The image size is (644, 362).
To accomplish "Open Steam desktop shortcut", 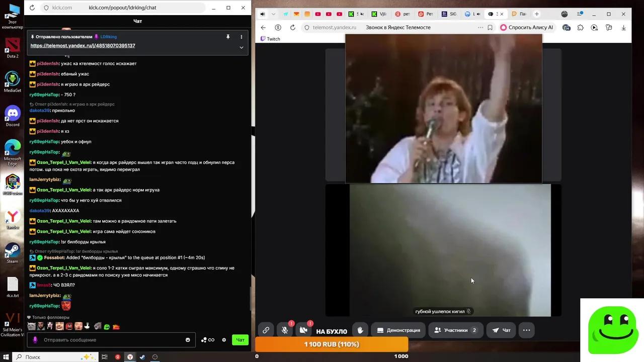I will [13, 252].
